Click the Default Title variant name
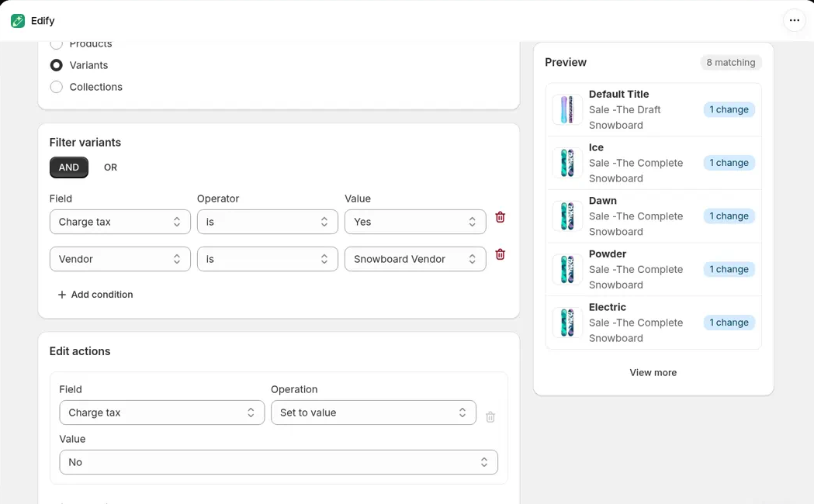 click(x=618, y=95)
